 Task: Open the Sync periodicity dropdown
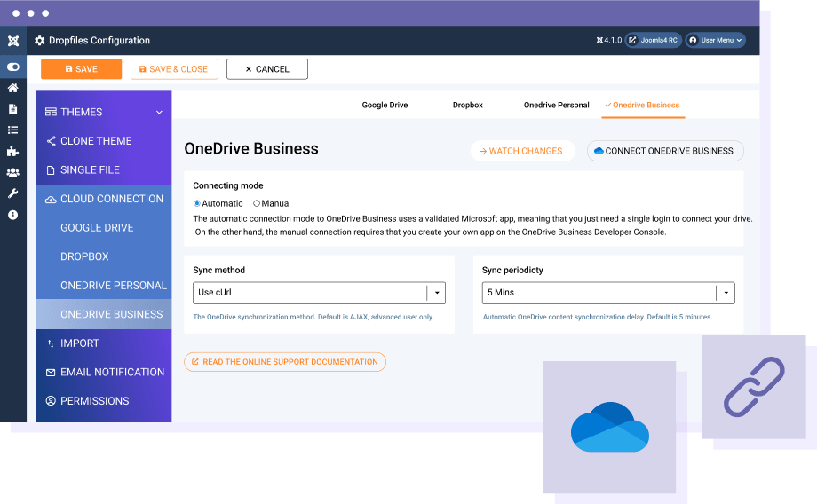pos(608,293)
